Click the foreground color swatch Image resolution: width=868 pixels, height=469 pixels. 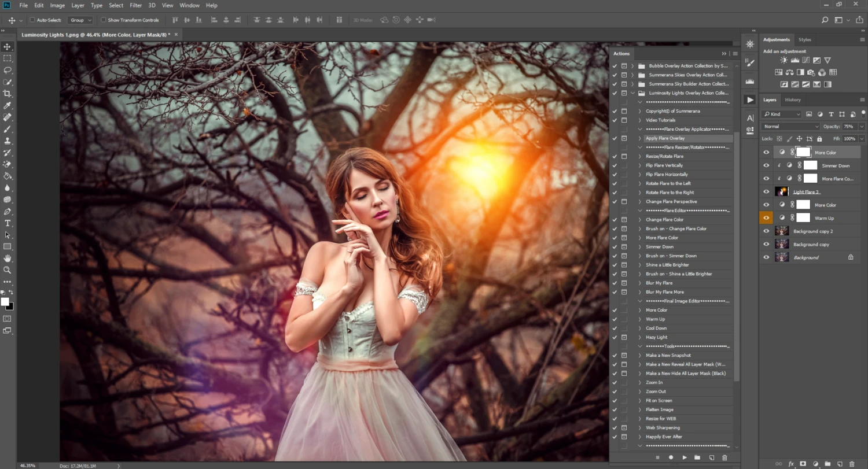point(6,300)
